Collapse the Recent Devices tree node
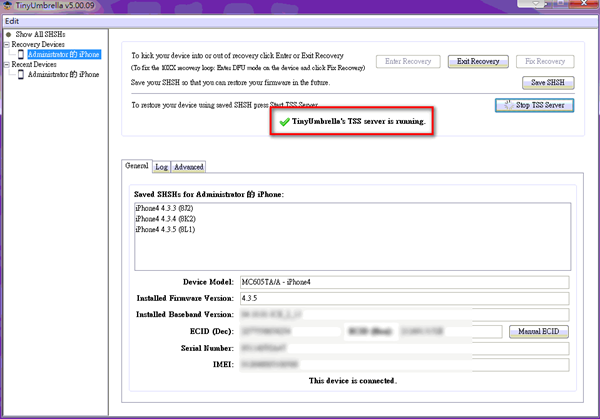Viewport: 600px width, 419px height. 7,65
